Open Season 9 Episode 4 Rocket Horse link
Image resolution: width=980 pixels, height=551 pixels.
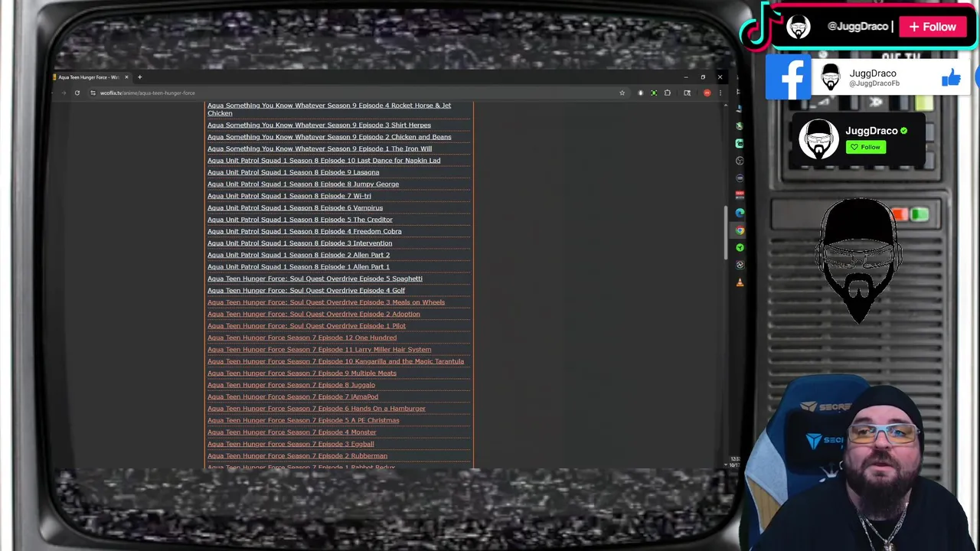329,109
